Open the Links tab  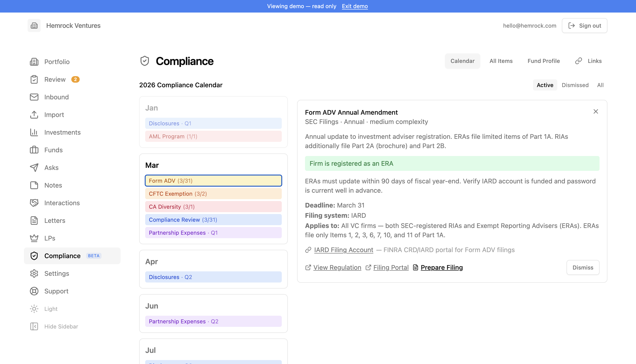pos(588,61)
